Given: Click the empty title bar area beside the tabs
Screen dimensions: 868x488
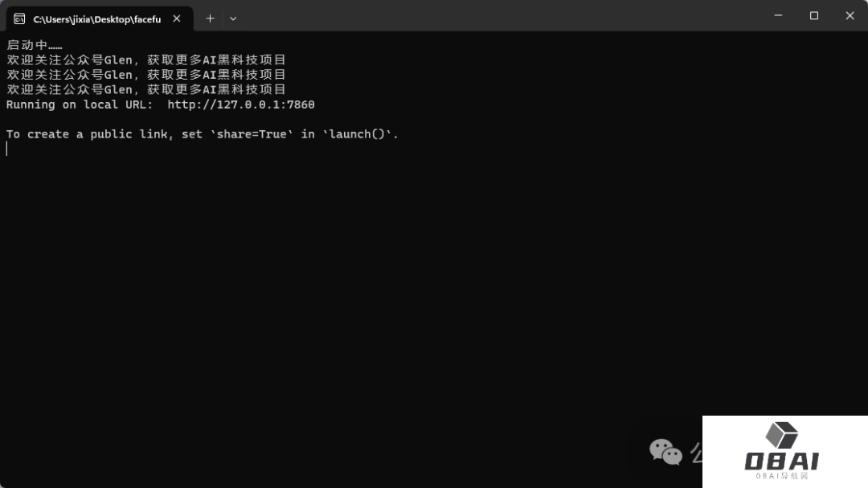Looking at the screenshot, I should click(x=498, y=15).
